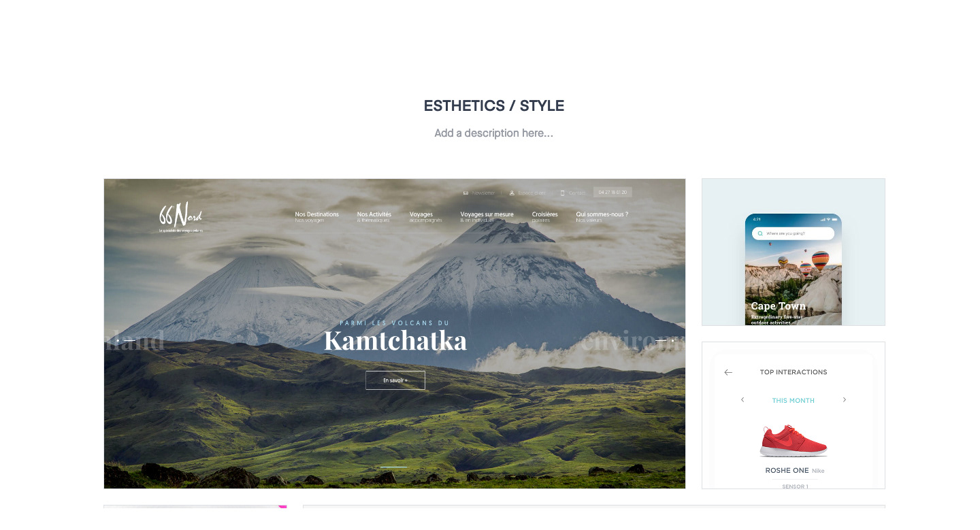Open the Qui sommes-nous menu item
Screen dimensions: 980x530
602,217
